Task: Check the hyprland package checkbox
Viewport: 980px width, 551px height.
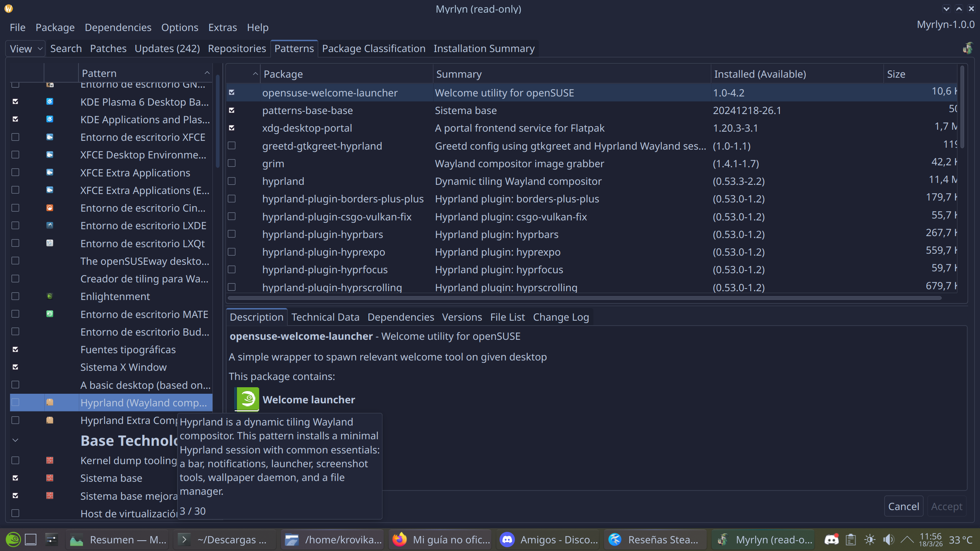Action: point(232,181)
